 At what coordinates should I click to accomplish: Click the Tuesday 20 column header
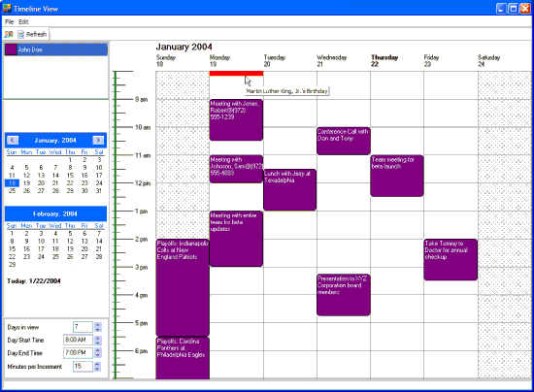point(275,60)
